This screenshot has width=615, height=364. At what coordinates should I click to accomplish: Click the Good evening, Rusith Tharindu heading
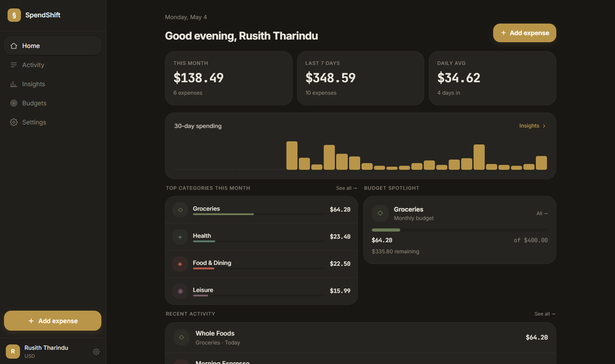point(241,36)
